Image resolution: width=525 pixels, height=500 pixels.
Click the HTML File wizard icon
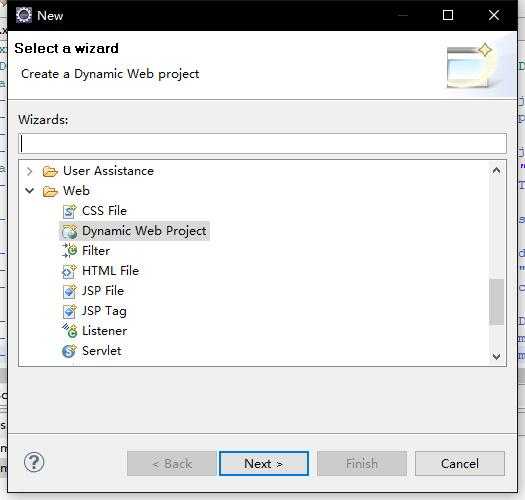(x=69, y=271)
